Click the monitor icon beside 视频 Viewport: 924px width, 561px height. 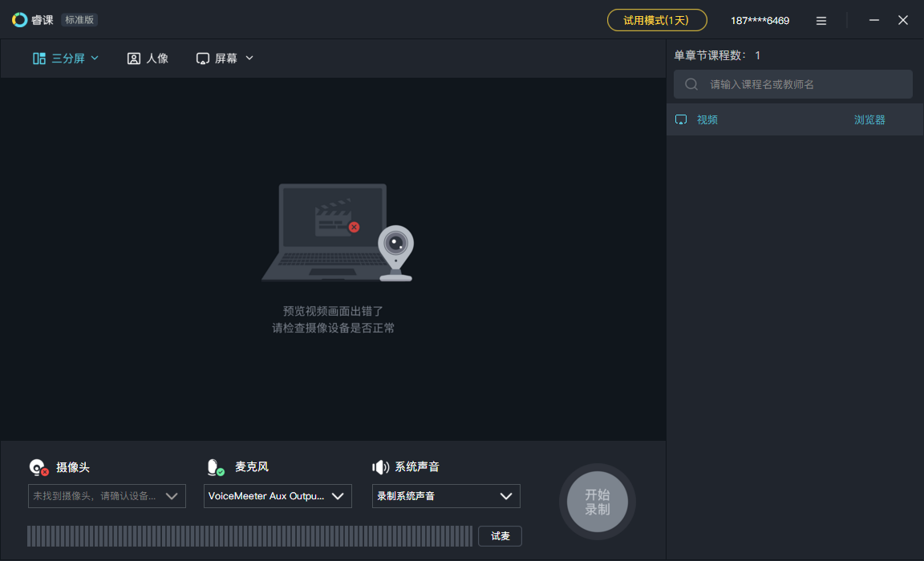[681, 119]
